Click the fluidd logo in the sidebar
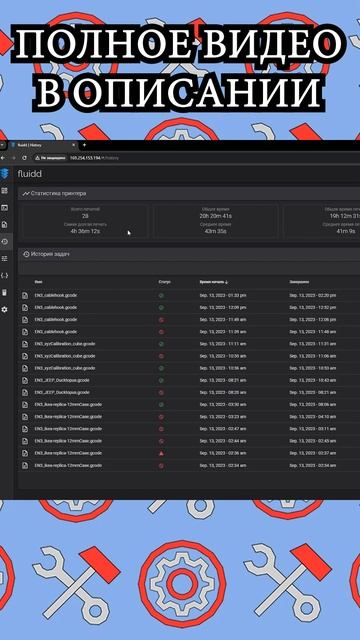Image resolution: width=360 pixels, height=640 pixels. tap(4, 173)
